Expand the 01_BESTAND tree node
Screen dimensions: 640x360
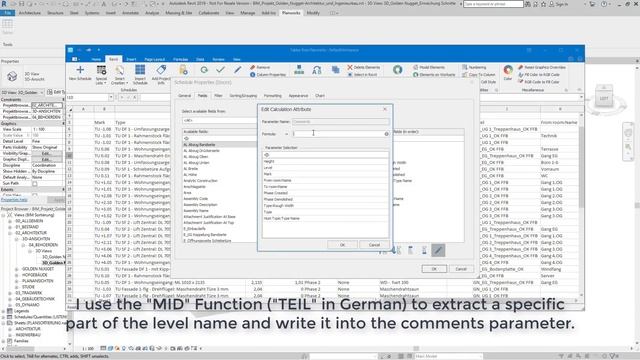click(x=10, y=227)
